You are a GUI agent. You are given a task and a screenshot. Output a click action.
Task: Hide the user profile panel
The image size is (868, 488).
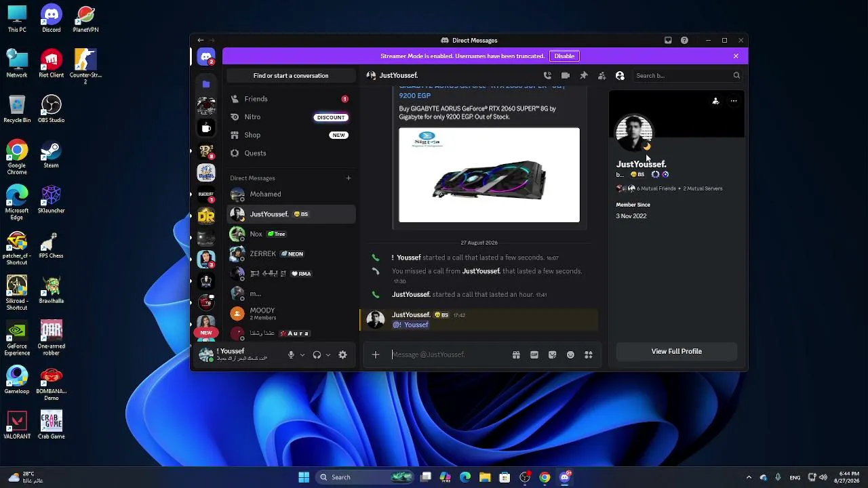pos(620,75)
